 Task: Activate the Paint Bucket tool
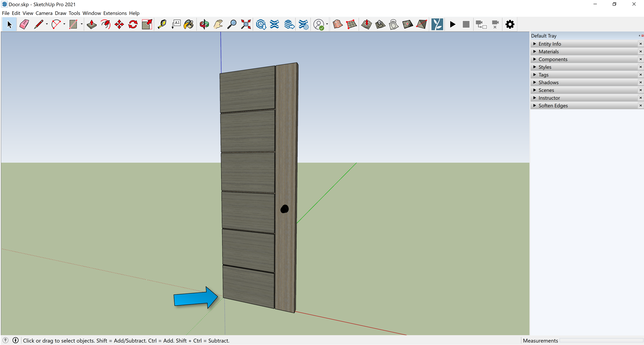pos(189,24)
